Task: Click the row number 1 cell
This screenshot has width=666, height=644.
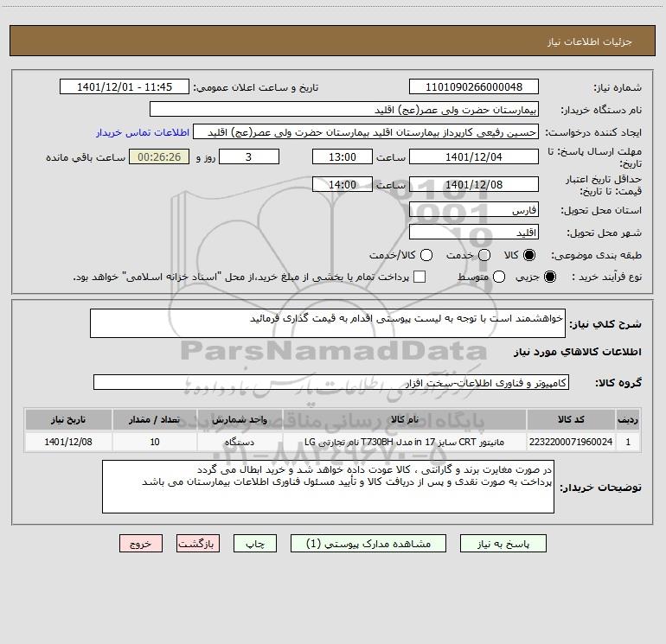Action: [628, 442]
